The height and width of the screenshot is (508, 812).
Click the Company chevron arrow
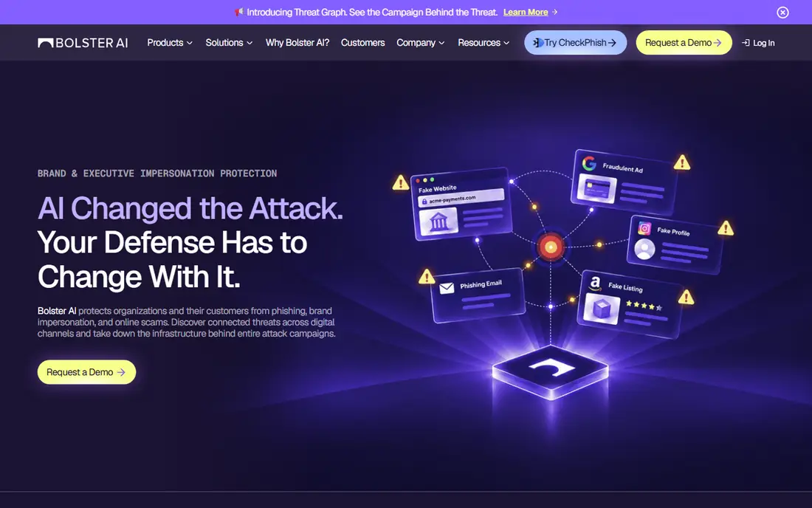pos(441,43)
